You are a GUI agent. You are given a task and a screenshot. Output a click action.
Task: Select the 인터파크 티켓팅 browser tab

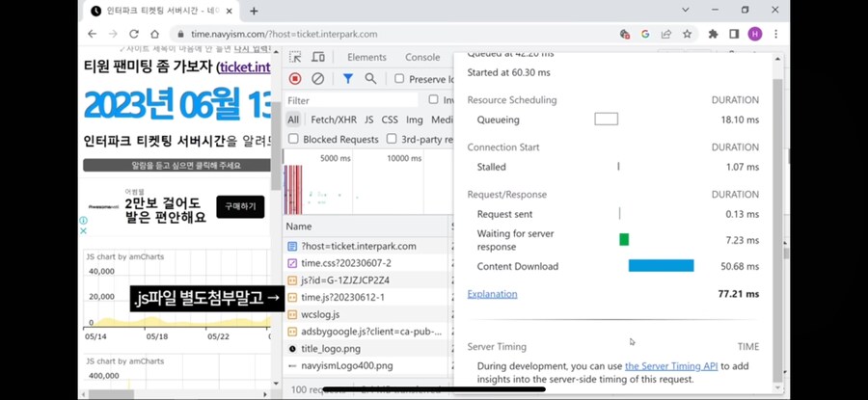163,11
